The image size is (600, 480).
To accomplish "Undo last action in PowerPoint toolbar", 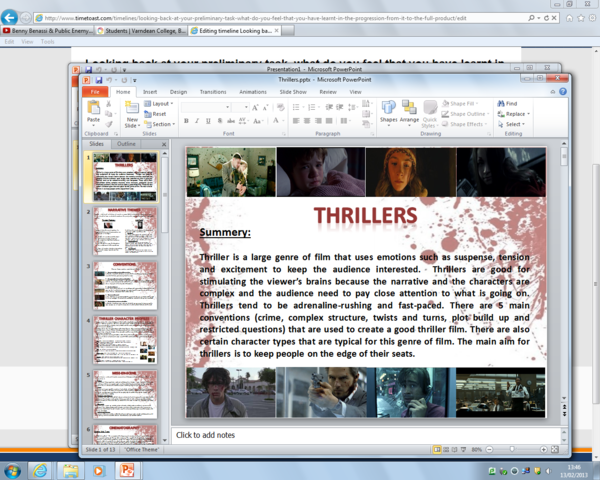I will click(x=109, y=80).
